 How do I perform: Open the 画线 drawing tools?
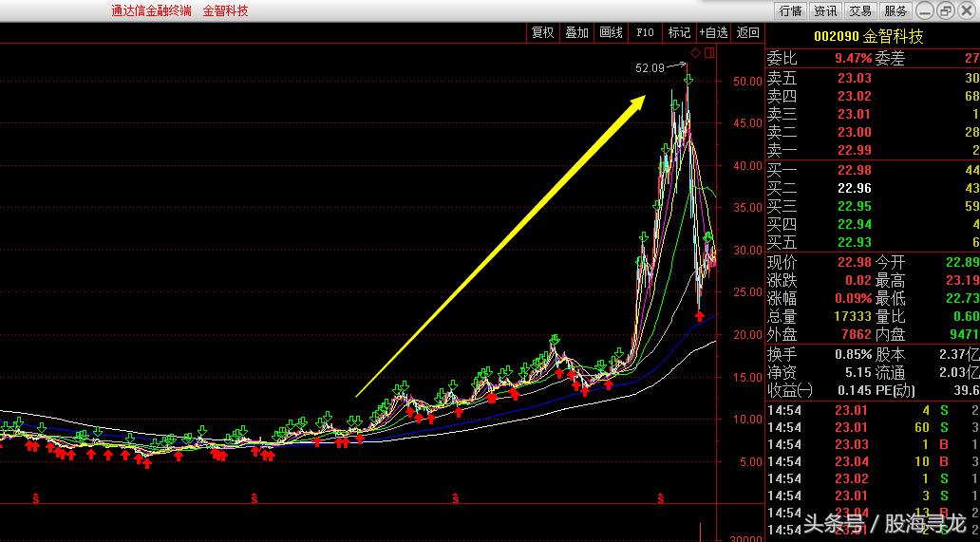(612, 33)
